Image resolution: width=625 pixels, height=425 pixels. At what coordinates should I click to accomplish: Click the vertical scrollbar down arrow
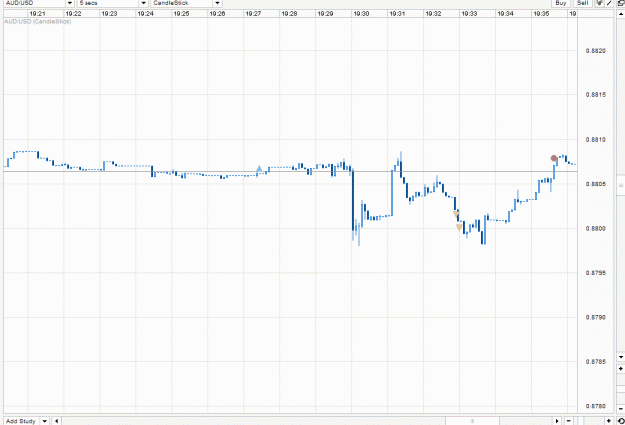(621, 357)
